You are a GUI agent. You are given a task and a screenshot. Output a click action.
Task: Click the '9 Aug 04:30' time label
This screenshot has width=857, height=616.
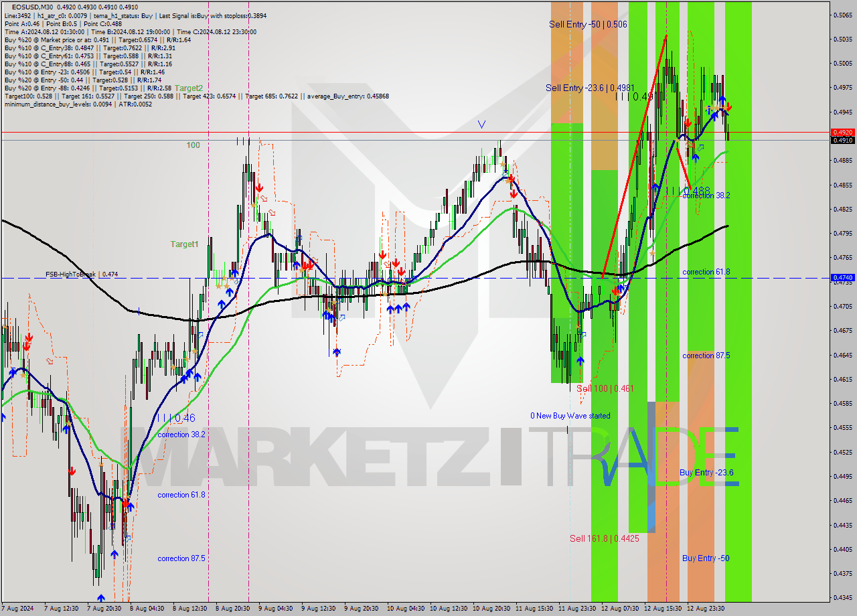coord(275,609)
